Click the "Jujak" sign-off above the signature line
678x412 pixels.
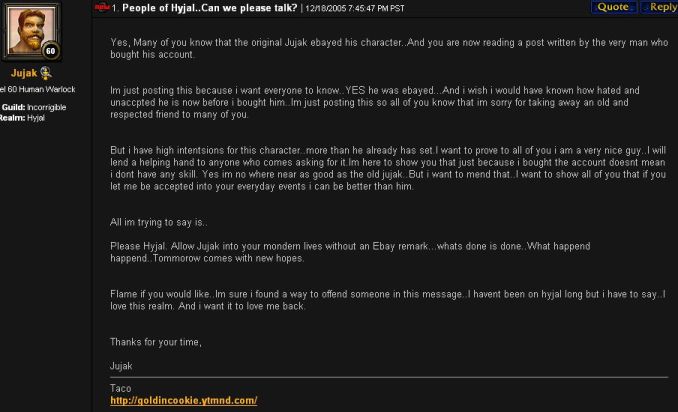121,366
